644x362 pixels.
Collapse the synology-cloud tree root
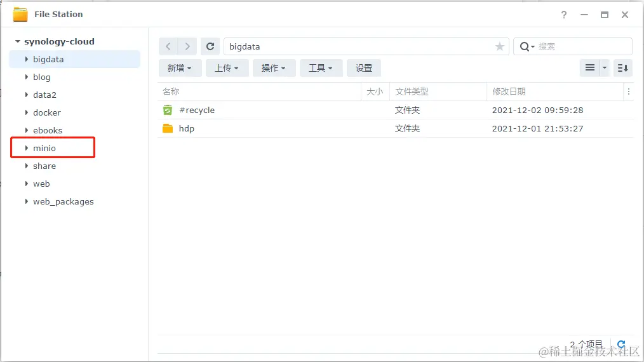click(18, 41)
